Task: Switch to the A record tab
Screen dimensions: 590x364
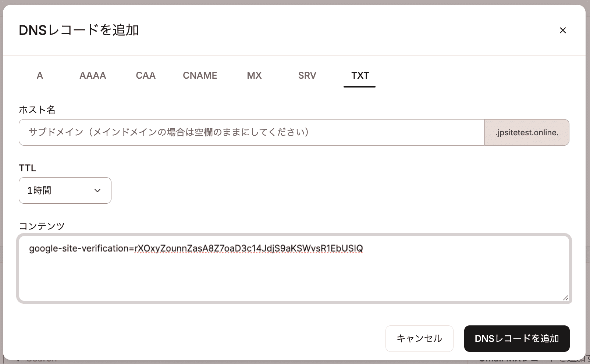Action: click(x=39, y=75)
